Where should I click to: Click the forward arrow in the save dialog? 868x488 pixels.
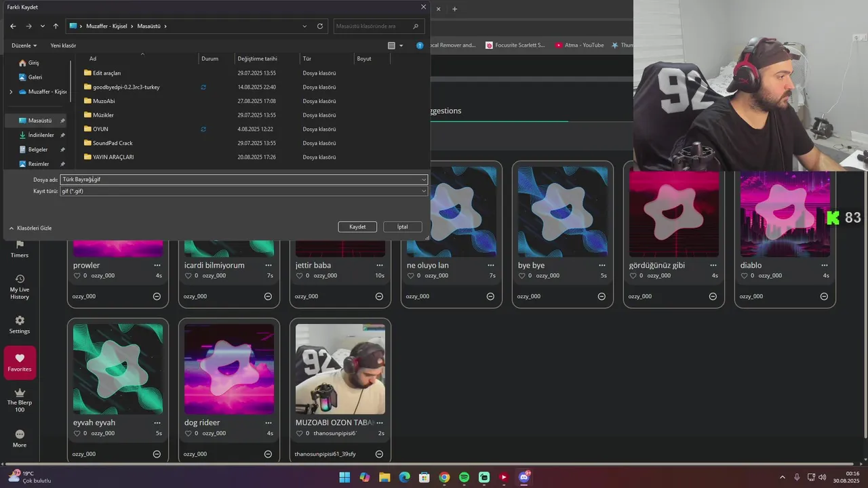(x=28, y=26)
